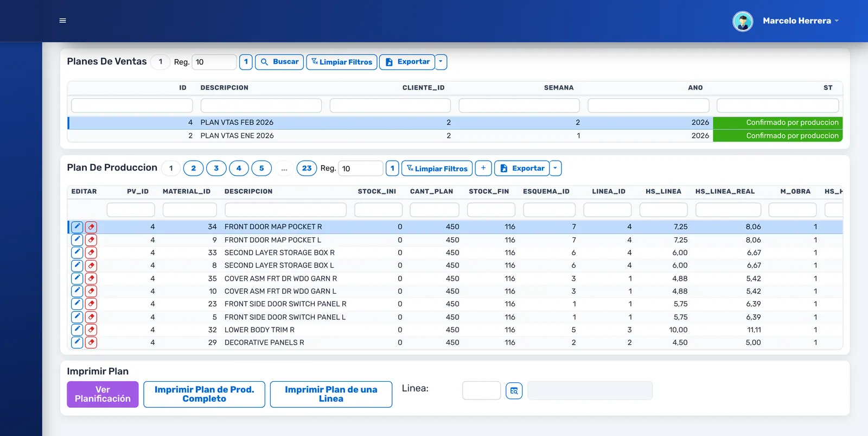Expand the Planes De Ventas Exportar dropdown arrow
Screen dimensions: 868x436
click(441, 62)
